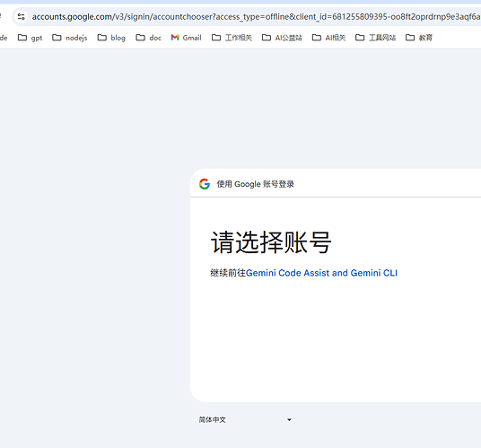Open the AI公益站 bookmark folder
The image size is (481, 448).
(x=282, y=38)
